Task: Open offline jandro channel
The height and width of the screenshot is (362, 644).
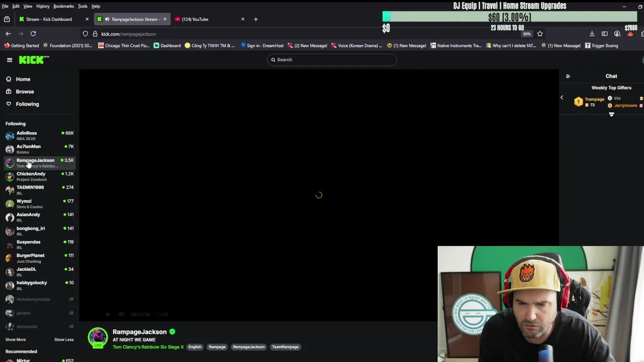Action: [x=39, y=313]
